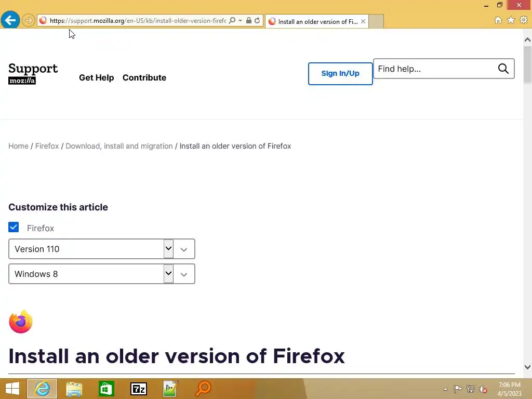Image resolution: width=532 pixels, height=399 pixels.
Task: Open File Explorer from the taskbar
Action: [74, 389]
